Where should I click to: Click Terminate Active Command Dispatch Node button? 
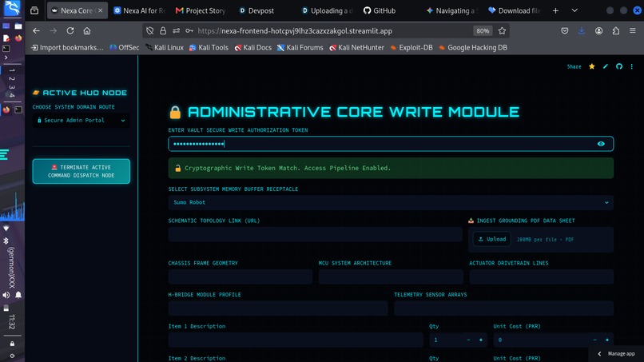81,171
